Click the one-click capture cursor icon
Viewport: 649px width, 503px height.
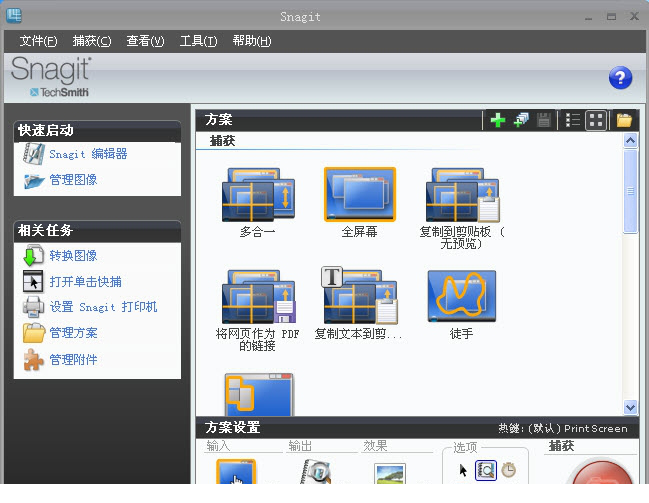click(x=33, y=282)
